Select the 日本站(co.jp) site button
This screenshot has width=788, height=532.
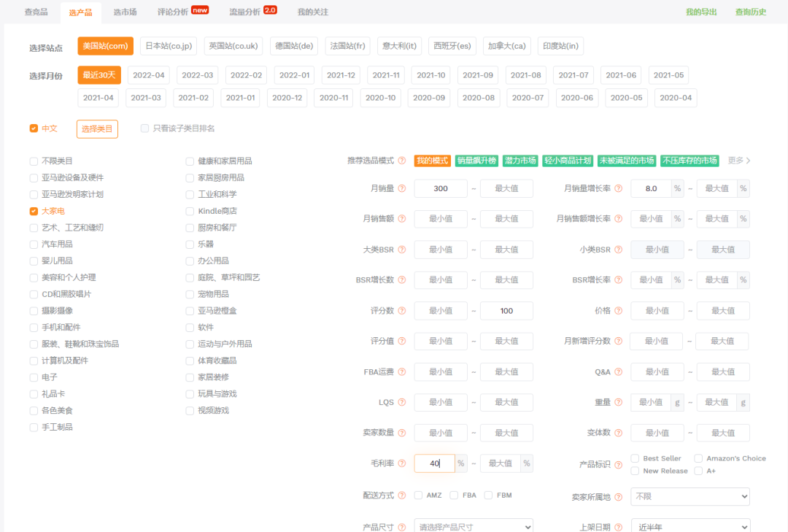[x=169, y=46]
